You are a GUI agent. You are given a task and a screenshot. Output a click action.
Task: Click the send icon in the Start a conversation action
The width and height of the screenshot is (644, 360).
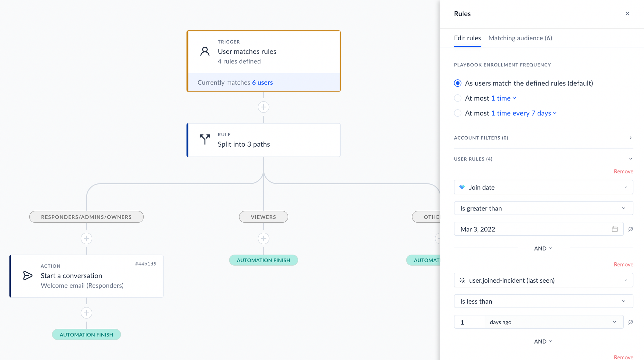tap(28, 276)
